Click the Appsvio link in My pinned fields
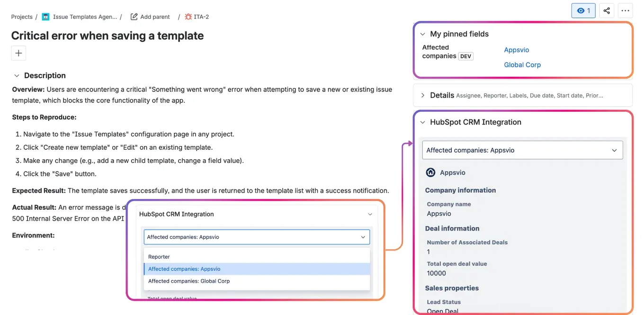 [516, 50]
